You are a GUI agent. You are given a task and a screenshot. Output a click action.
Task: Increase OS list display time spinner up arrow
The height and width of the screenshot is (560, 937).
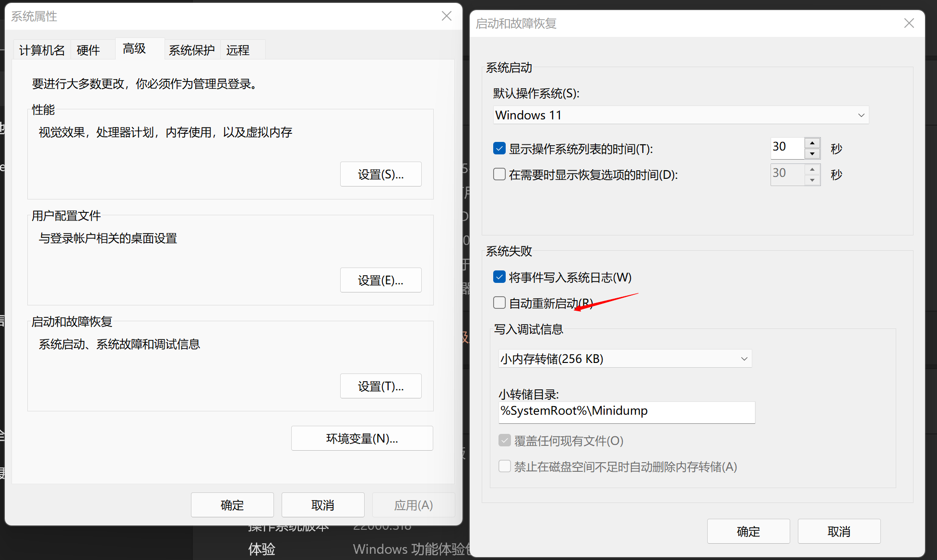[x=812, y=143]
